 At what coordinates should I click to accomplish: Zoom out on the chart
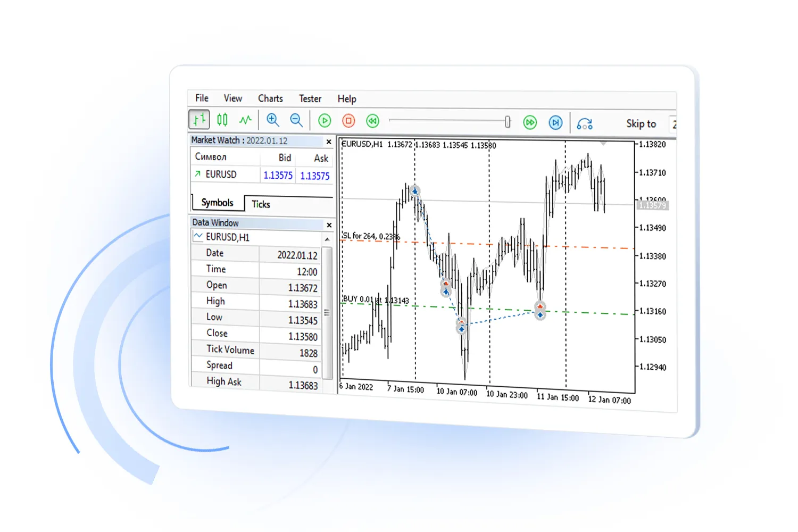(x=296, y=121)
